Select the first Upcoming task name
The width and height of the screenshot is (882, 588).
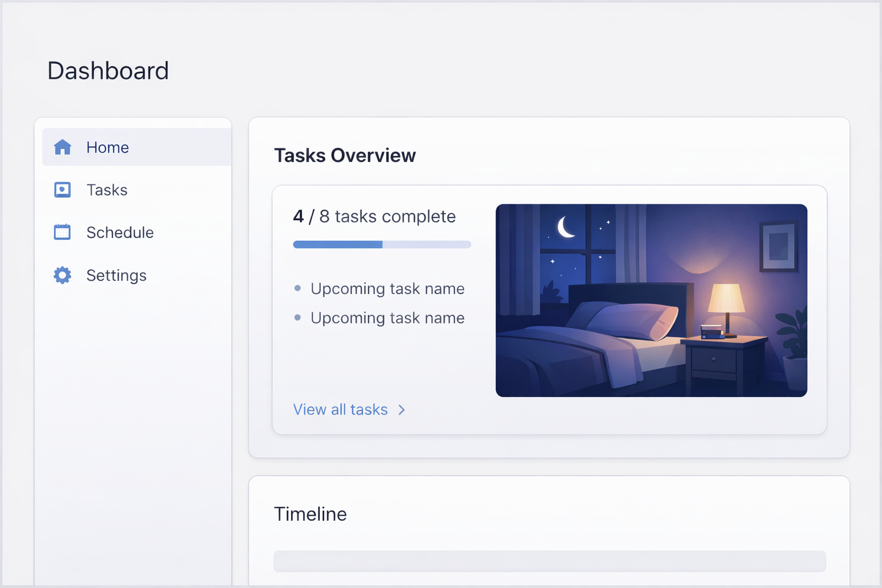point(388,289)
